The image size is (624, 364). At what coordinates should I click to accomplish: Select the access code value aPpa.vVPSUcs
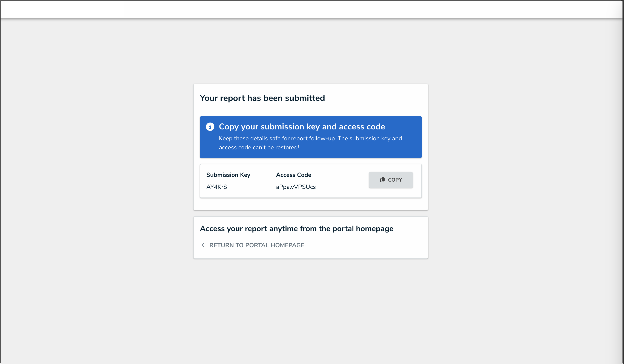(x=296, y=187)
